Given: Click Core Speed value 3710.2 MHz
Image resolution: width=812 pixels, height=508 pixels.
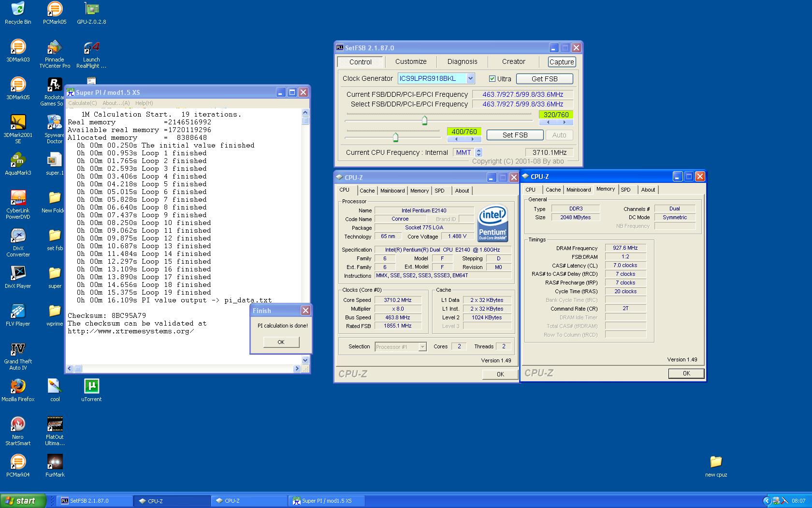Looking at the screenshot, I should click(x=398, y=300).
